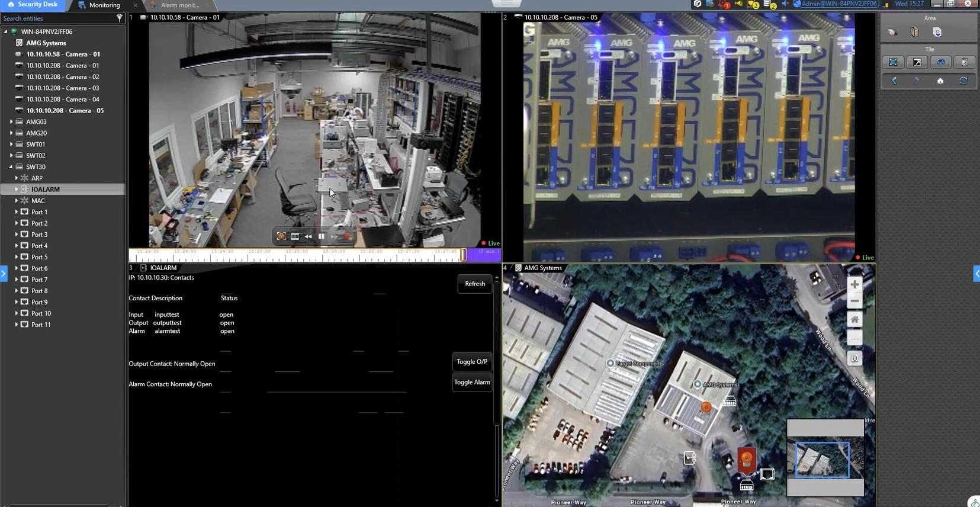
Task: Click the Toggle Alarm button
Action: 472,382
